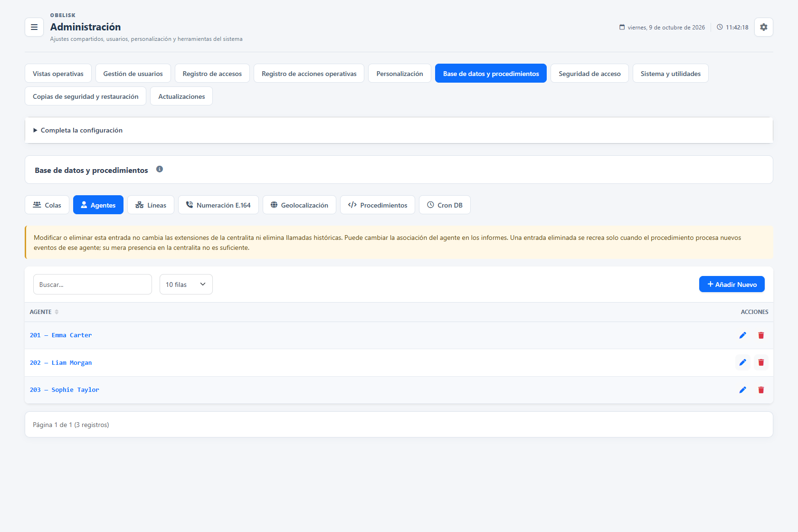Open settings gear in header
Screen dimensions: 798x532
[x=764, y=27]
